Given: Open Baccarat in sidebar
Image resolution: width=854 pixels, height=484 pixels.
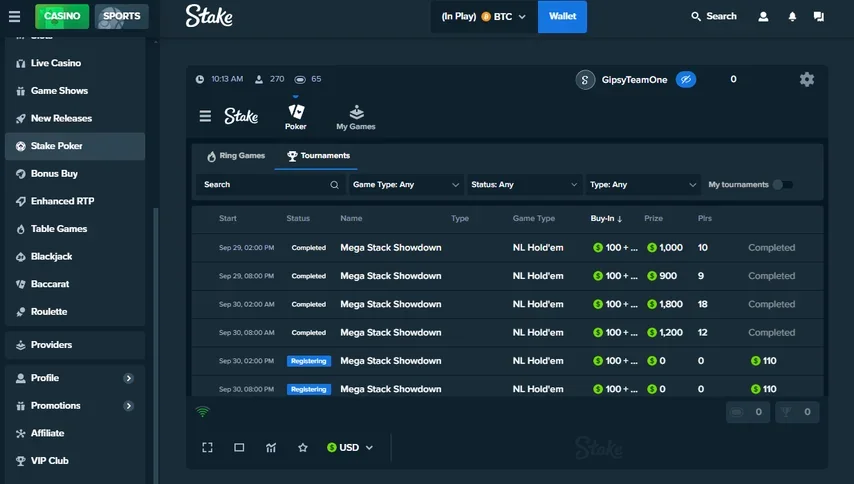Looking at the screenshot, I should tap(75, 284).
